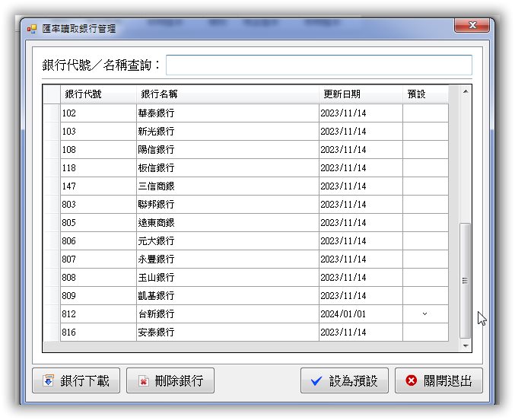Click the scrollbar down arrow
The width and height of the screenshot is (515, 420).
pyautogui.click(x=466, y=345)
